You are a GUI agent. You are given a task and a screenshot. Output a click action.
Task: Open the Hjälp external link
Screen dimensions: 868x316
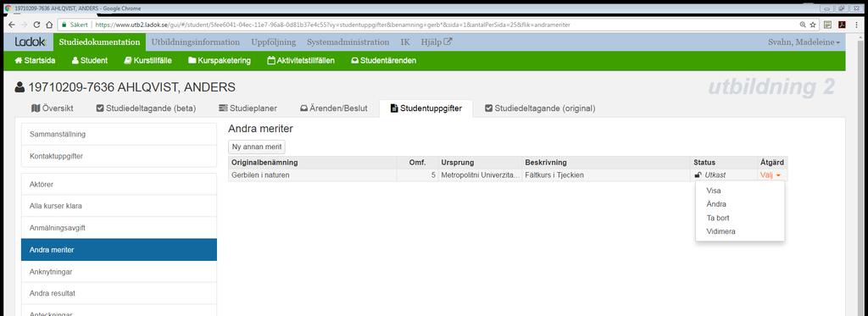(437, 42)
